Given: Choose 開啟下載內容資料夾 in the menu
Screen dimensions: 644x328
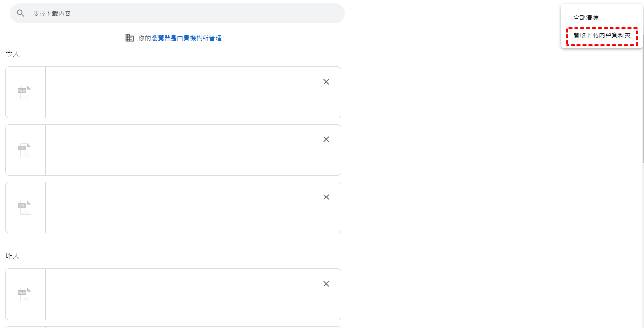Looking at the screenshot, I should 602,36.
